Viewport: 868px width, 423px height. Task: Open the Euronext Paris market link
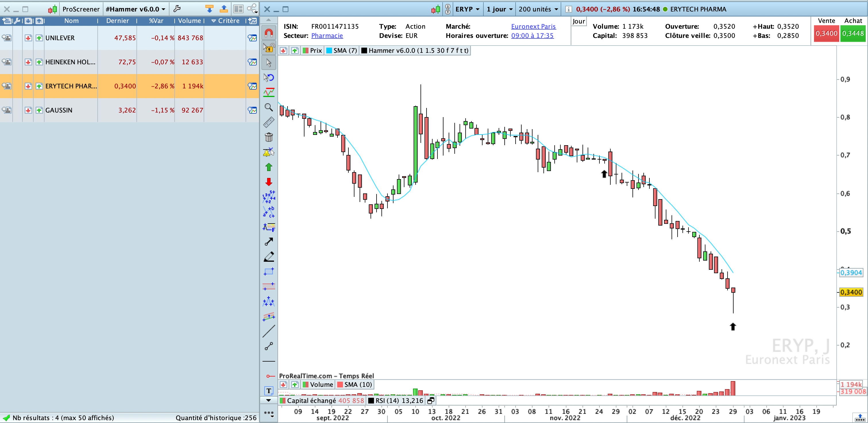[x=533, y=26]
